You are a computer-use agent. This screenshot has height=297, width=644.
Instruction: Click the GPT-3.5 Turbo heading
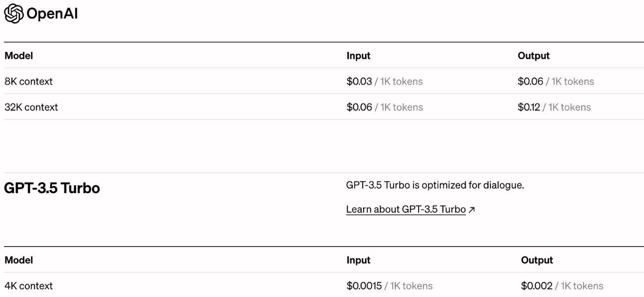[x=51, y=187]
